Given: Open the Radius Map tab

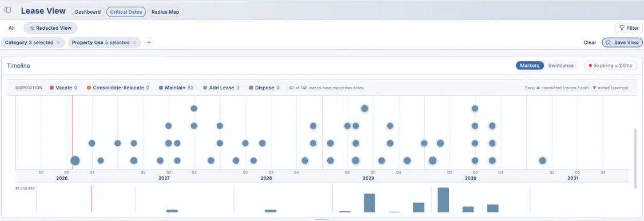Looking at the screenshot, I should pos(165,12).
